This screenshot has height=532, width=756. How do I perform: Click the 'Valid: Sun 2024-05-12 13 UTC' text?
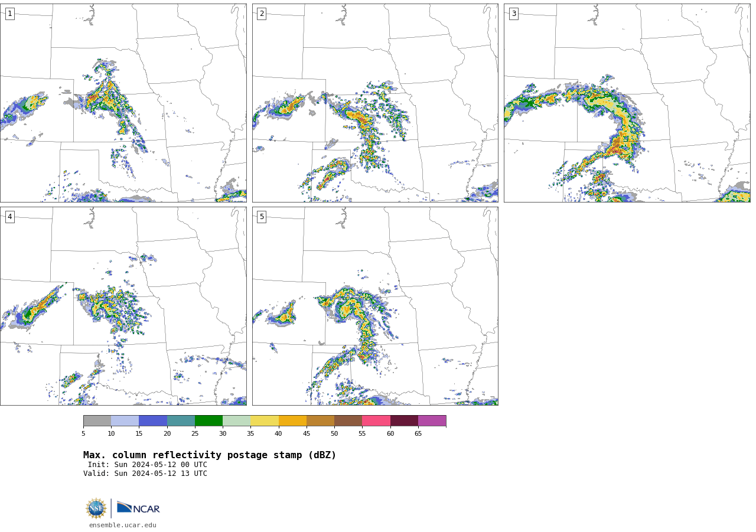tap(145, 474)
